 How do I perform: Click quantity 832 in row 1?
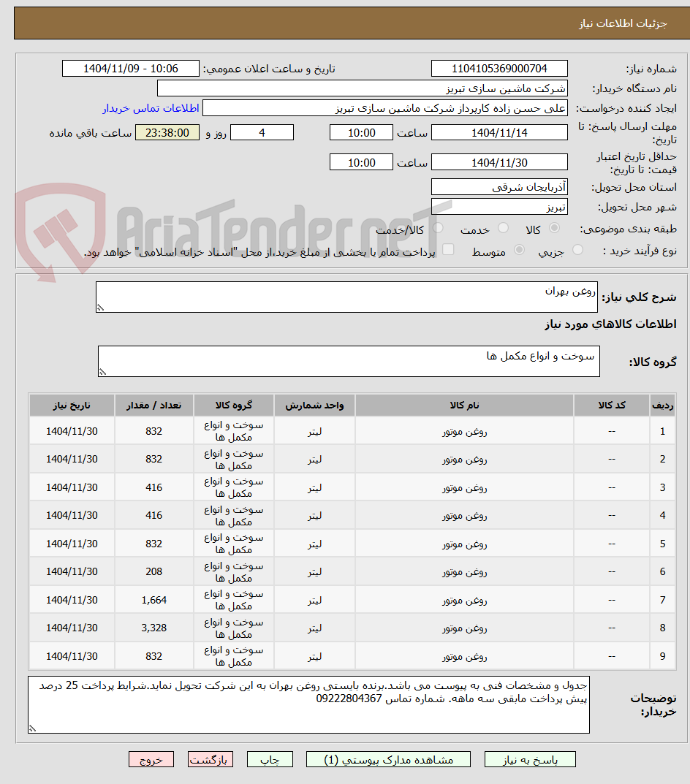153,431
